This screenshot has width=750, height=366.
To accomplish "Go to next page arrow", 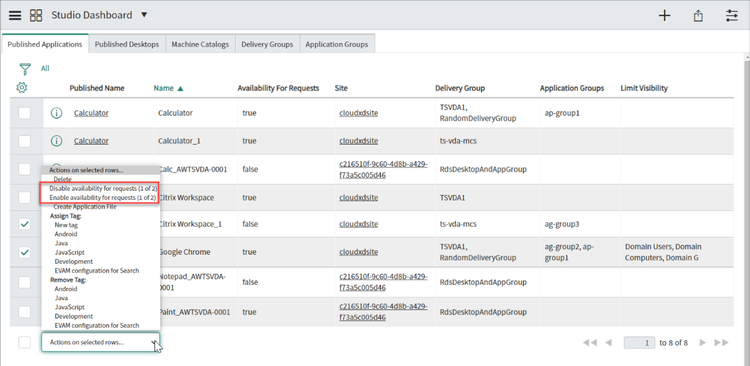I will tap(703, 343).
